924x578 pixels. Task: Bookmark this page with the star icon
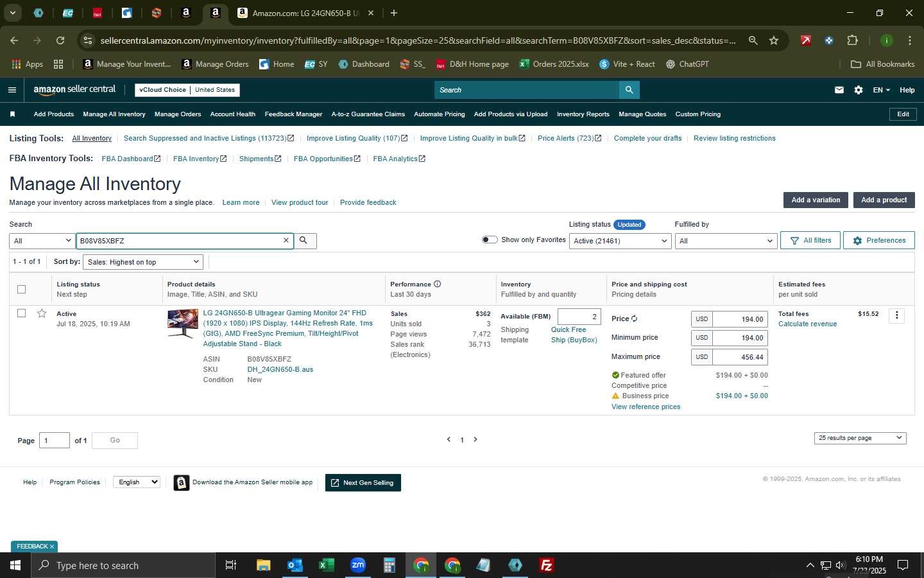(774, 40)
